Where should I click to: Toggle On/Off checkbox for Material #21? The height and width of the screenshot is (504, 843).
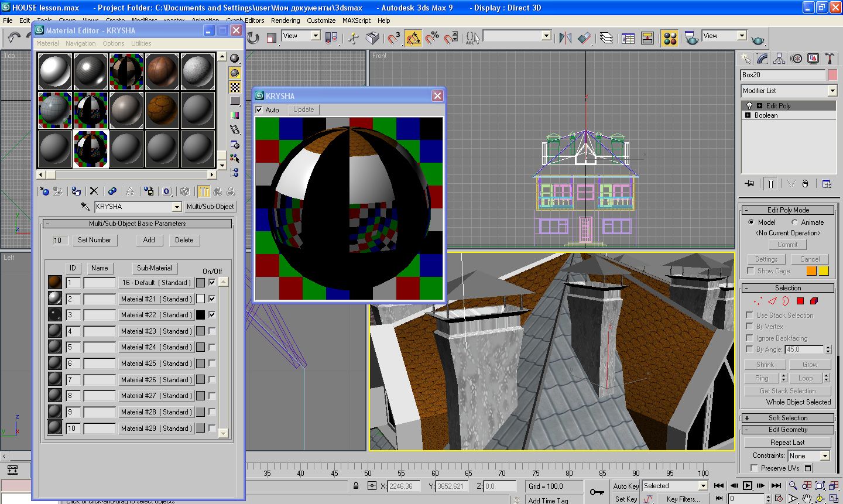click(x=212, y=299)
